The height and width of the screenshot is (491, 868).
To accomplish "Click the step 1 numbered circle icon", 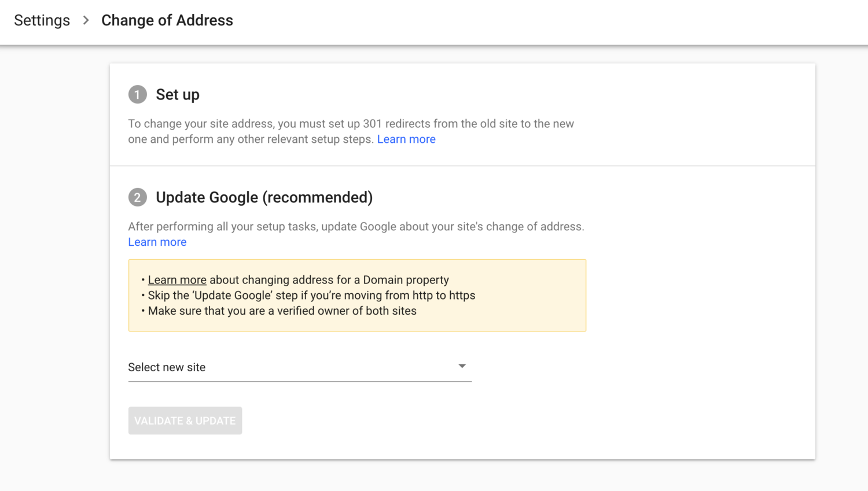I will tap(137, 94).
